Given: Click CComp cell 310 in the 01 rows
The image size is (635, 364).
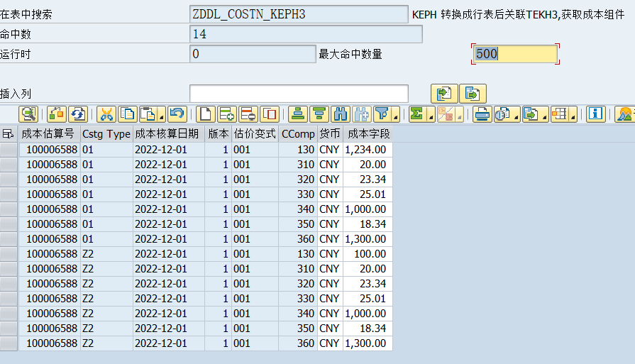Looking at the screenshot, I should point(298,165).
